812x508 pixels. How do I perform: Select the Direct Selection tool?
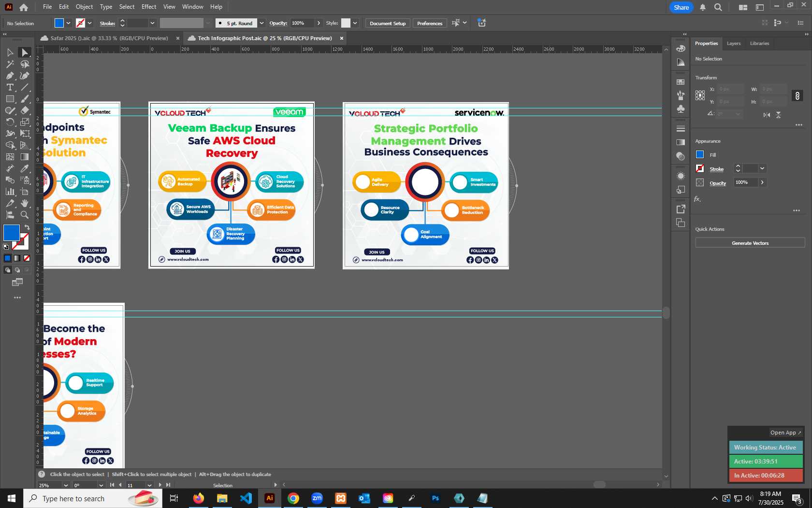(x=25, y=52)
